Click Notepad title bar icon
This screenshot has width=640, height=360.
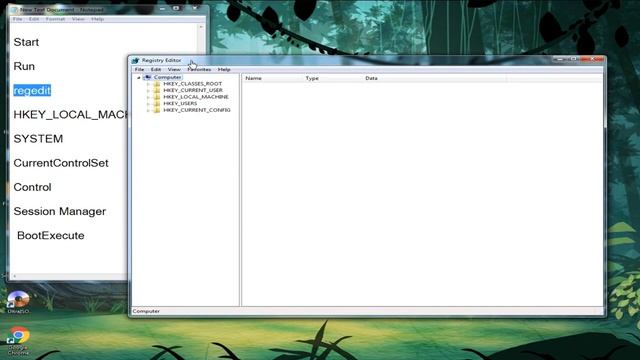(x=15, y=9)
